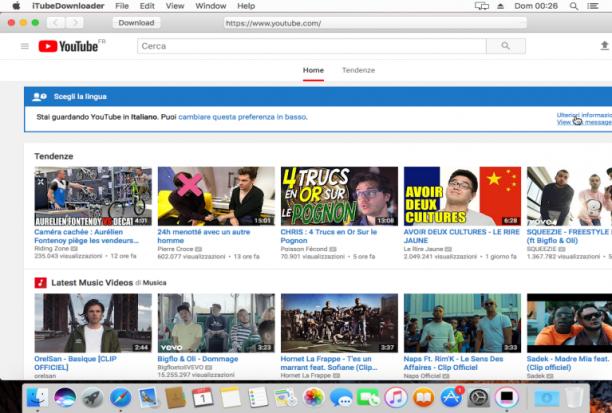Open the Trash in the Dock
Viewport: 612px width, 413px height.
click(x=574, y=397)
